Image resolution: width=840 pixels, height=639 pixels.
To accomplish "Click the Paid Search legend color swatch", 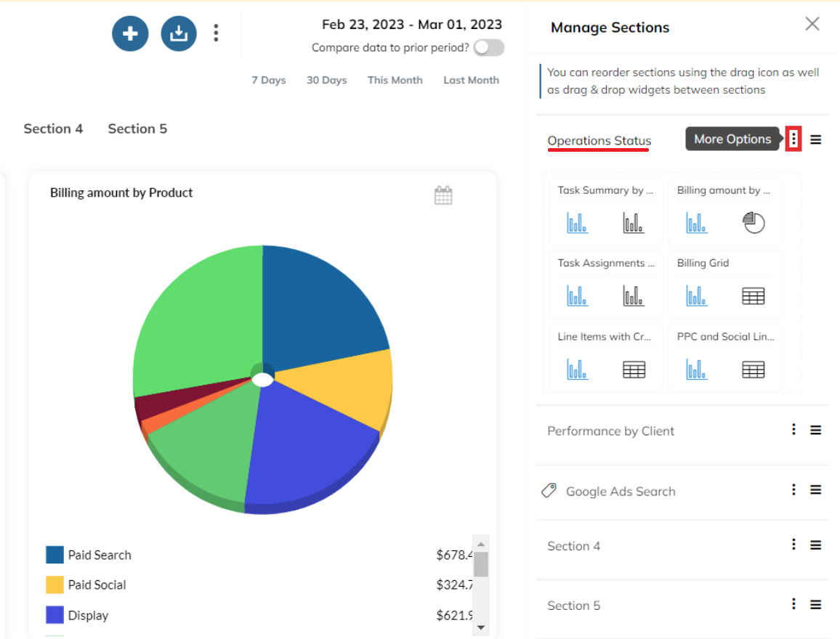I will coord(54,555).
